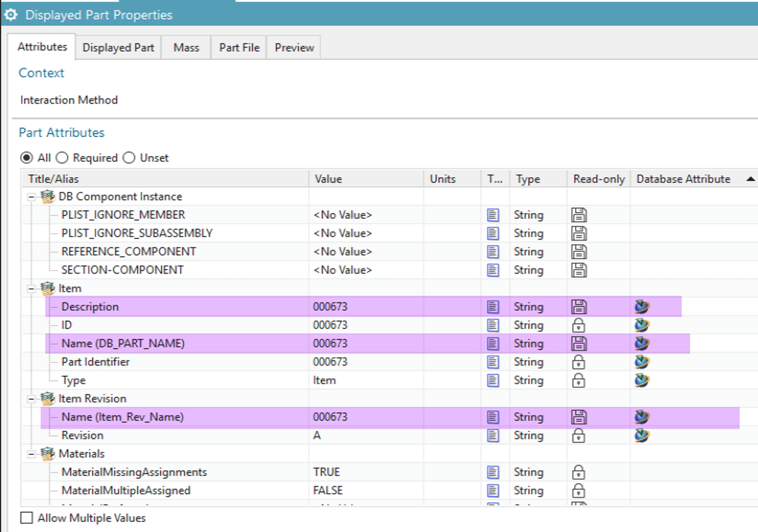
Task: Open the Displayed Part tab
Action: [x=118, y=48]
